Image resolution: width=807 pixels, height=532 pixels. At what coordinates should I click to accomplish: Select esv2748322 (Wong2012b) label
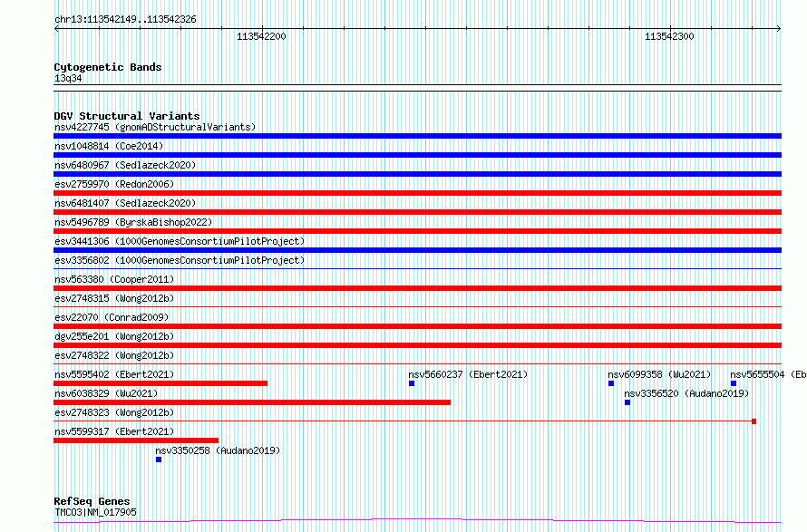pyautogui.click(x=114, y=355)
